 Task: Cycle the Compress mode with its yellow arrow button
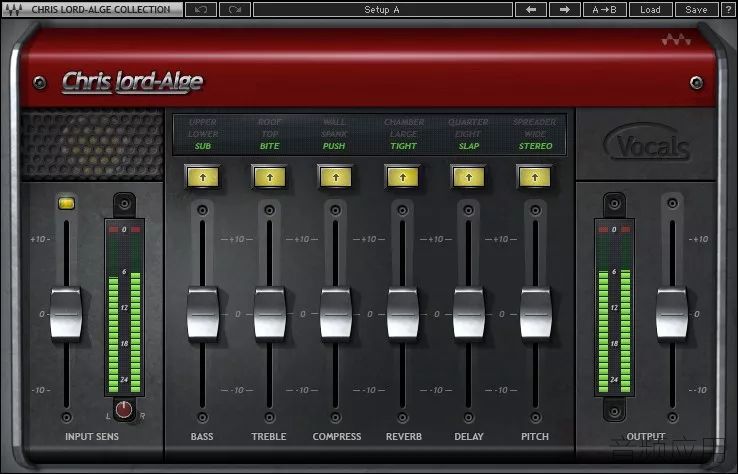336,177
